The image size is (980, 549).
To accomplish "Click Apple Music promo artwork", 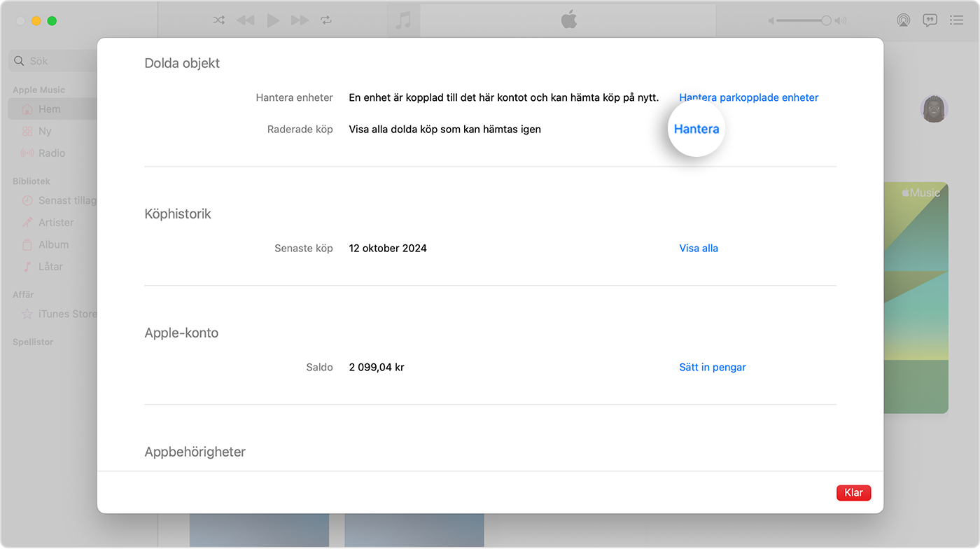I will (x=916, y=298).
